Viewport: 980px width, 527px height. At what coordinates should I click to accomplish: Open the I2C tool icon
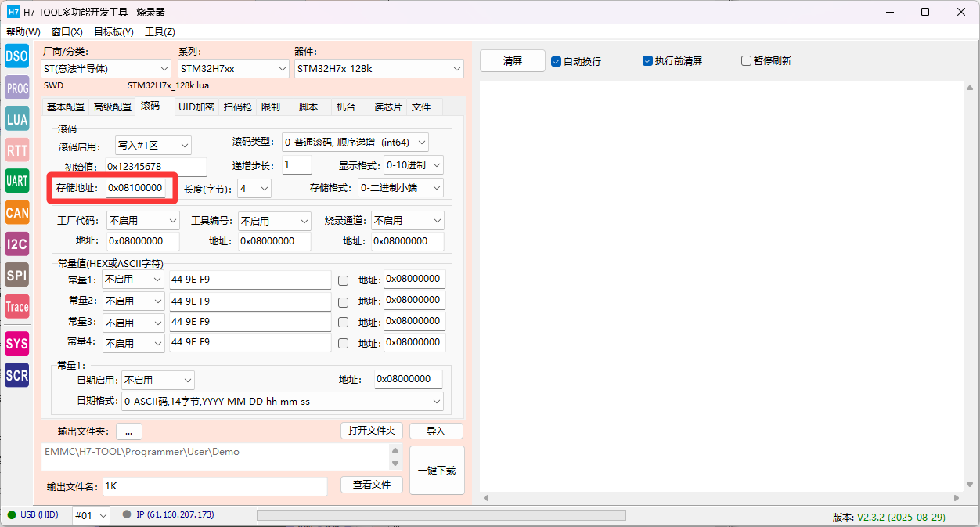click(16, 244)
